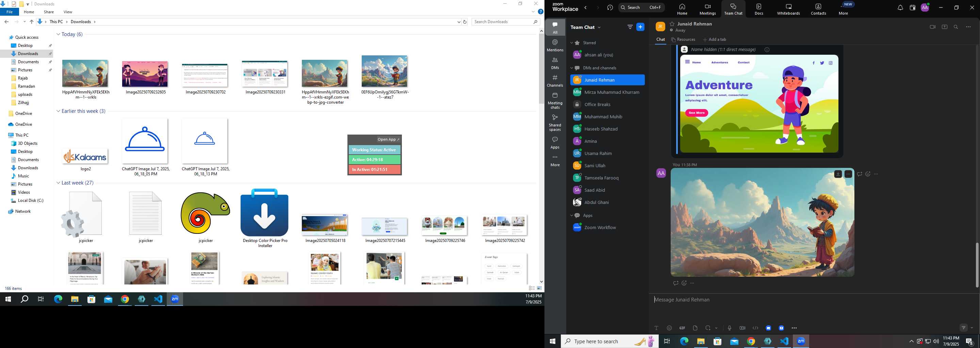Open Zoom notifications bell
The image size is (980, 348).
tap(900, 7)
